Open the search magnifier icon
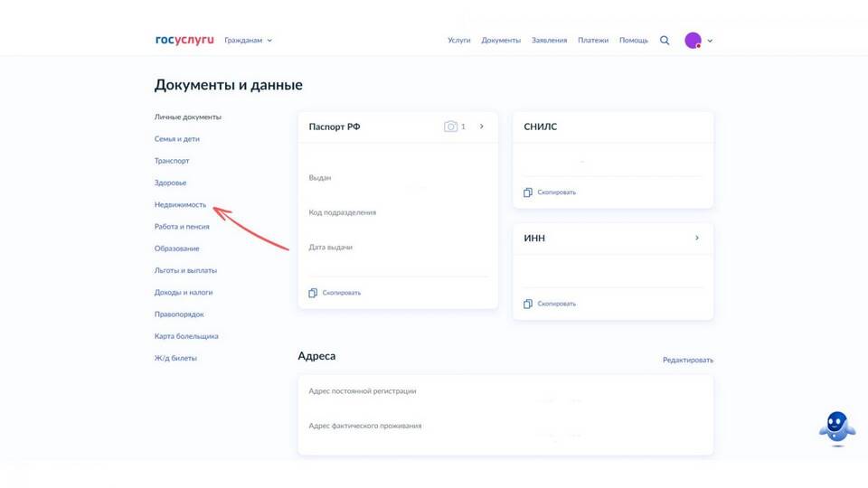The image size is (868, 488). click(x=665, y=41)
